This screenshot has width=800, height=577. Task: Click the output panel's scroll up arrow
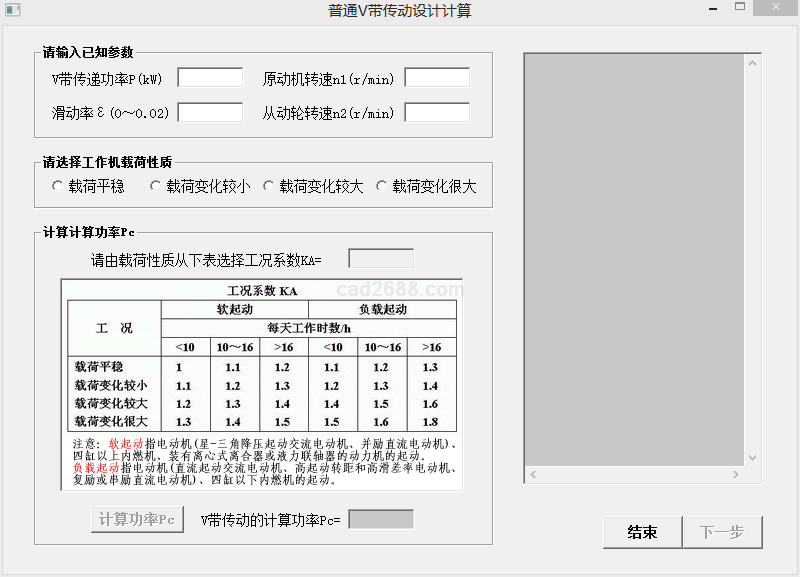pyautogui.click(x=754, y=61)
